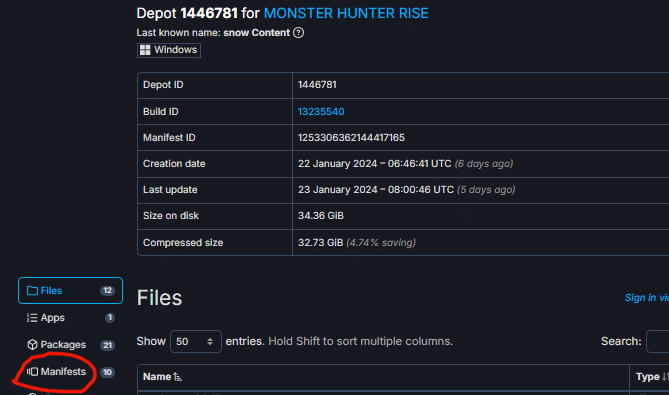Screen dimensions: 669x395
Task: Click the Sign in link above table
Action: tap(646, 298)
